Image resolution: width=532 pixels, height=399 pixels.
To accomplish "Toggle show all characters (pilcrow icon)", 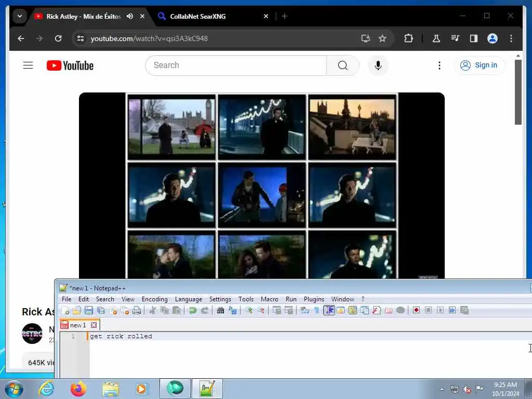I will pos(316,310).
